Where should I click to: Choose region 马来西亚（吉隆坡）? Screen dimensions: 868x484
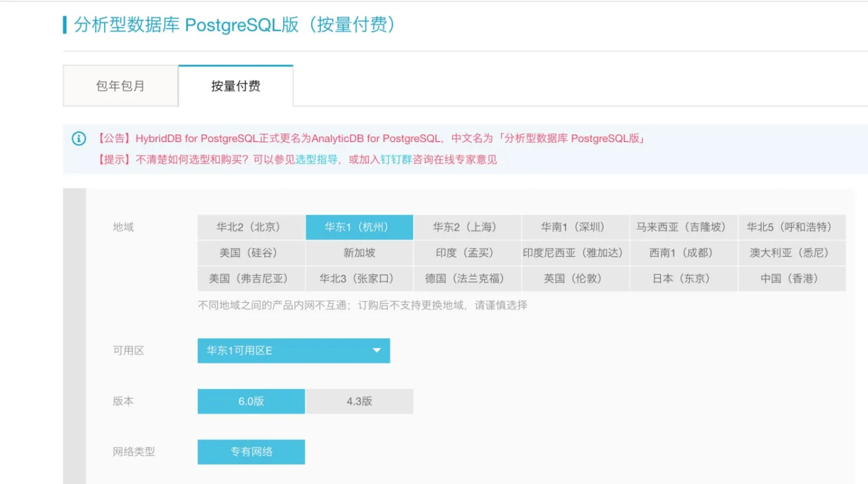coord(684,227)
